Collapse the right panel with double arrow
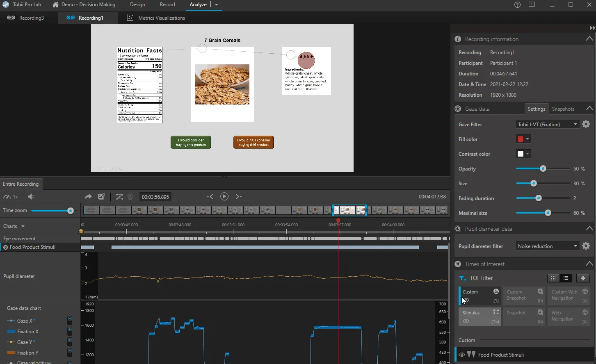 592,28
